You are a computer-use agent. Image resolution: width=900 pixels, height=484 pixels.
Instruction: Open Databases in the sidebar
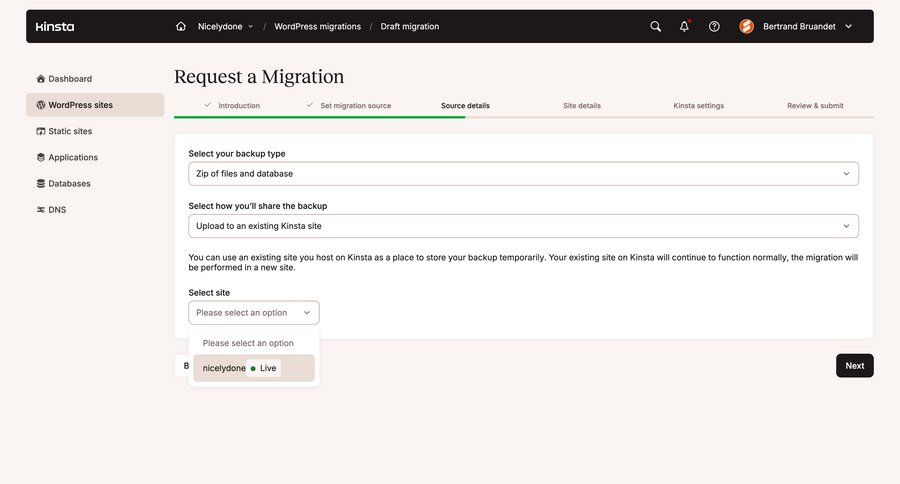click(x=69, y=184)
